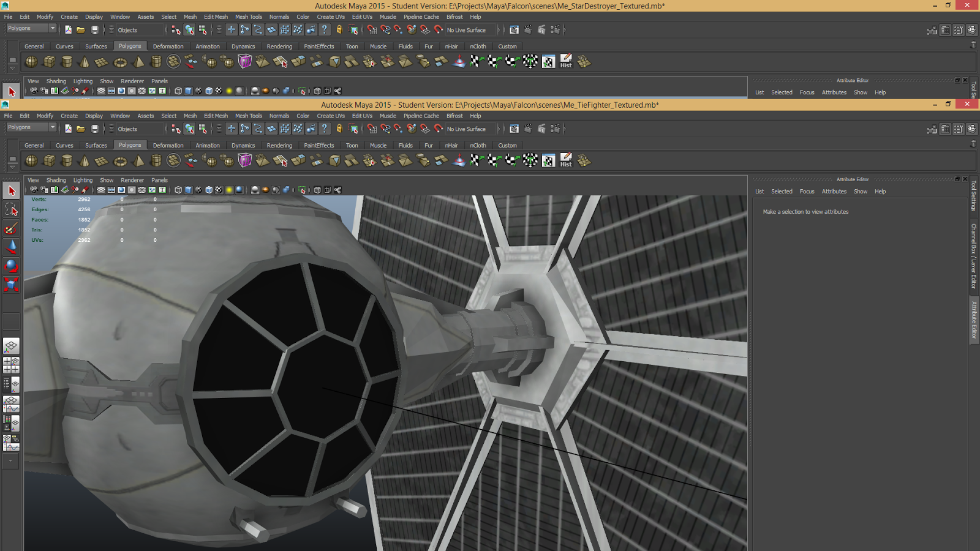Image resolution: width=980 pixels, height=551 pixels.
Task: Open the Edit UVs menu in TieFighter window
Action: tap(362, 116)
